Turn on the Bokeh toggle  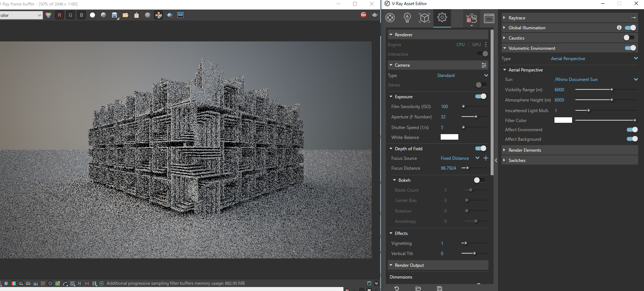coord(479,180)
